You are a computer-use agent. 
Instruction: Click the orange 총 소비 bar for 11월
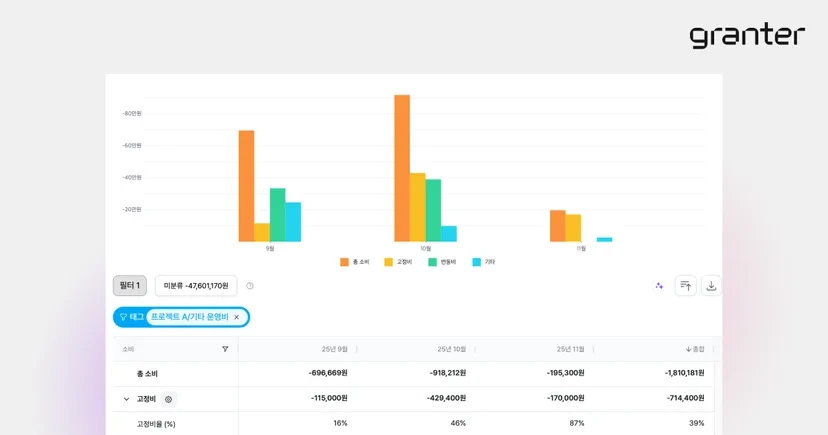tap(558, 226)
